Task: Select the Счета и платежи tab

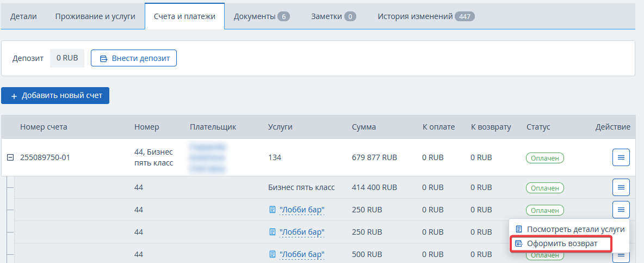Action: click(184, 16)
